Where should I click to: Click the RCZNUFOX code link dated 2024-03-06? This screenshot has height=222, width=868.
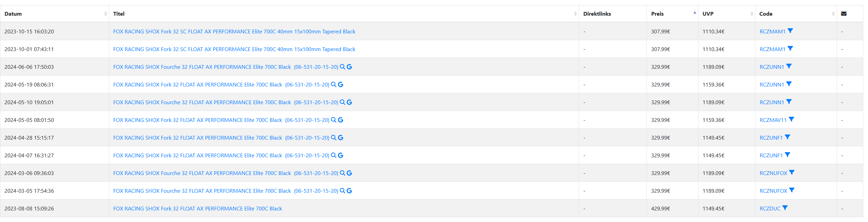[773, 173]
